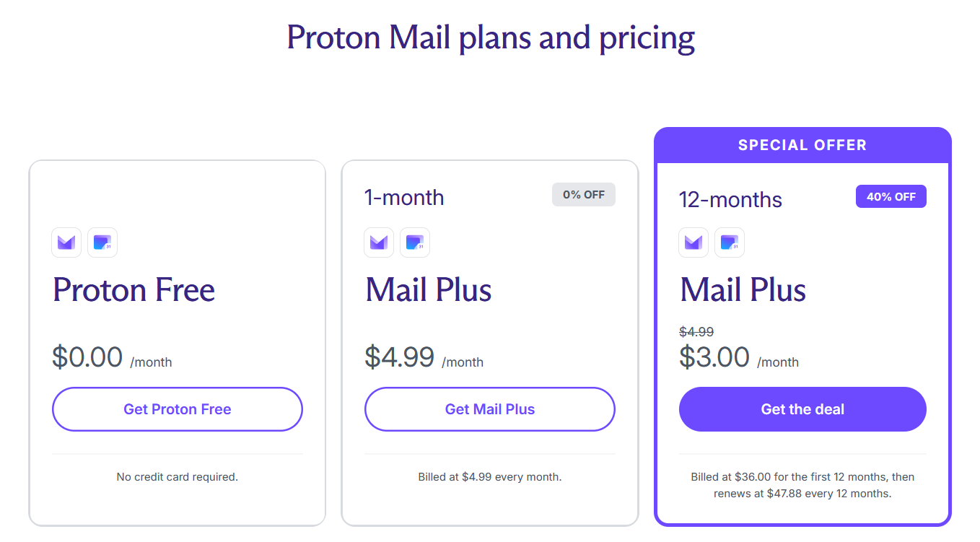Image resolution: width=980 pixels, height=542 pixels.
Task: Click the Get the deal button
Action: (802, 409)
